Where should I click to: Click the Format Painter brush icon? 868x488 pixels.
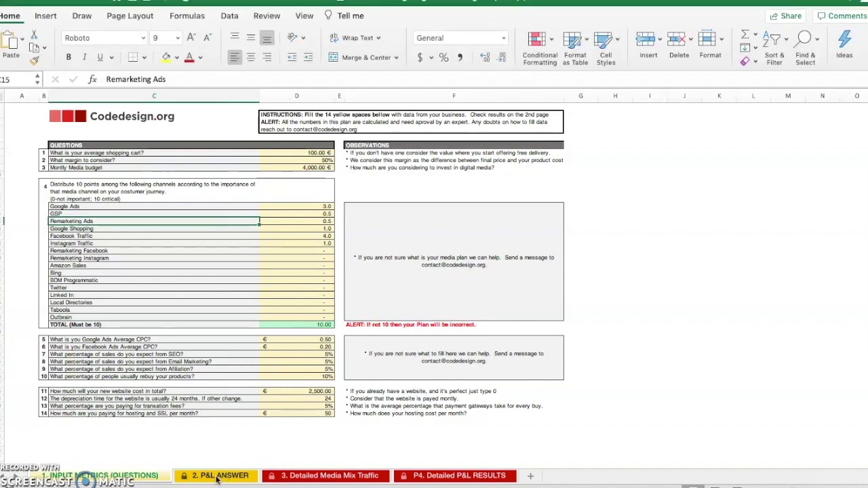click(35, 61)
